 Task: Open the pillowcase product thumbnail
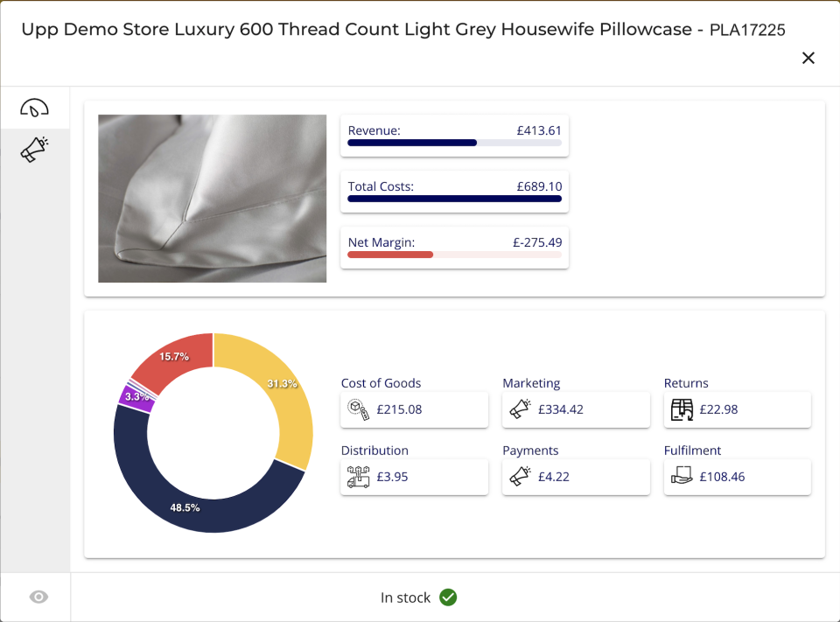[212, 199]
